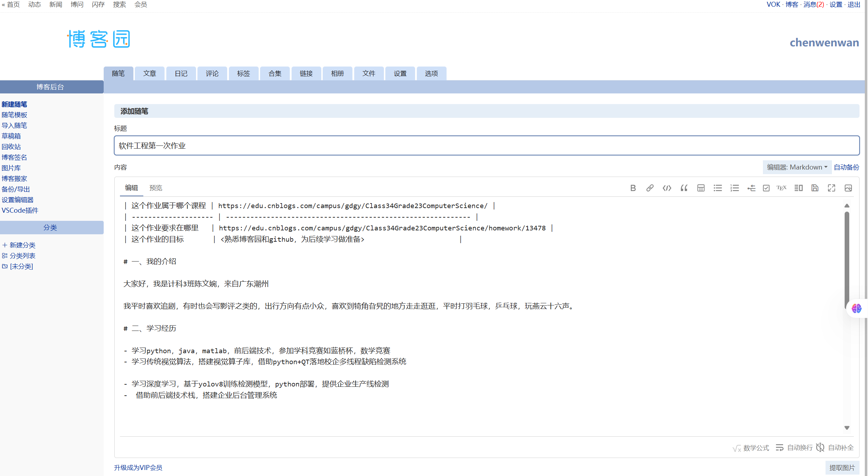
Task: Toggle fullscreen editing mode
Action: (x=832, y=188)
